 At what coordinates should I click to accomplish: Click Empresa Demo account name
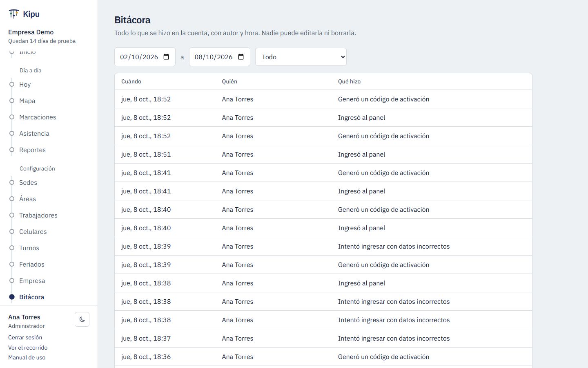31,32
